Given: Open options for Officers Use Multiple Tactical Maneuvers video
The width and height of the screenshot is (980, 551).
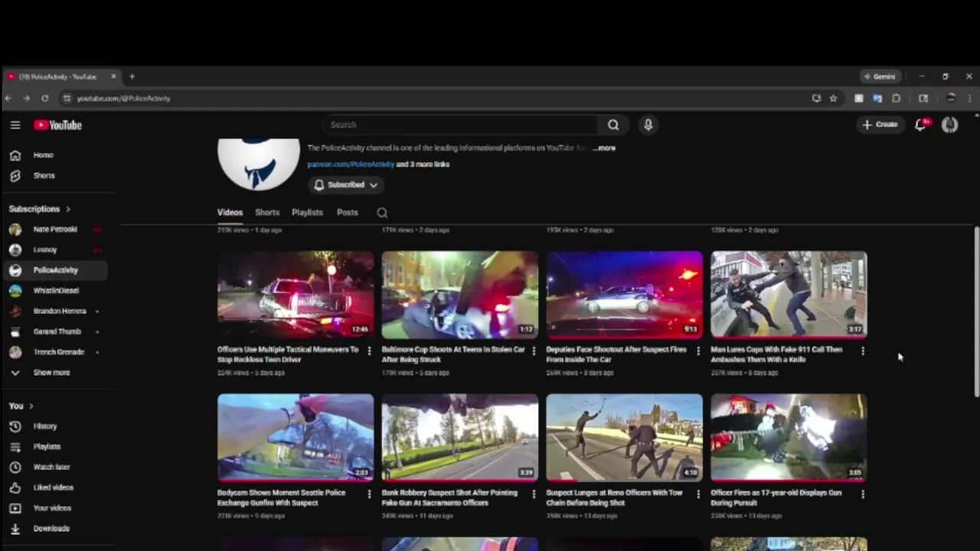Looking at the screenshot, I should (x=369, y=350).
